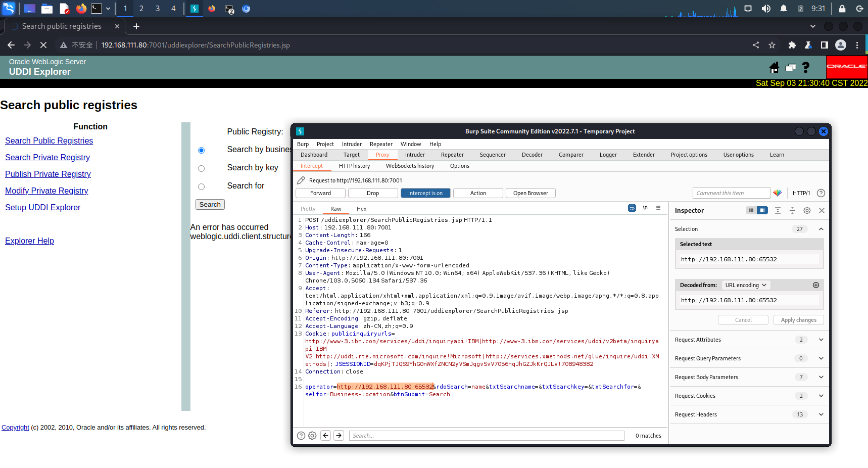This screenshot has width=868, height=468.
Task: Open the Intruder tab
Action: pos(415,155)
